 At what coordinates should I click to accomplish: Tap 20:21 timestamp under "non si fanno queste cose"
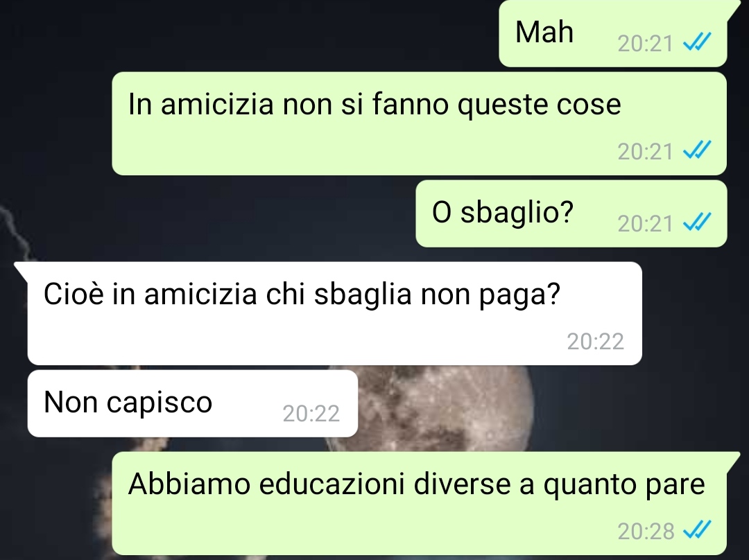[x=645, y=152]
